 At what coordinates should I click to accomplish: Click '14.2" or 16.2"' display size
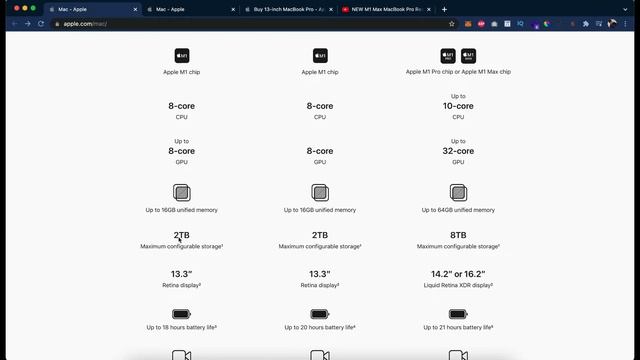click(x=458, y=274)
